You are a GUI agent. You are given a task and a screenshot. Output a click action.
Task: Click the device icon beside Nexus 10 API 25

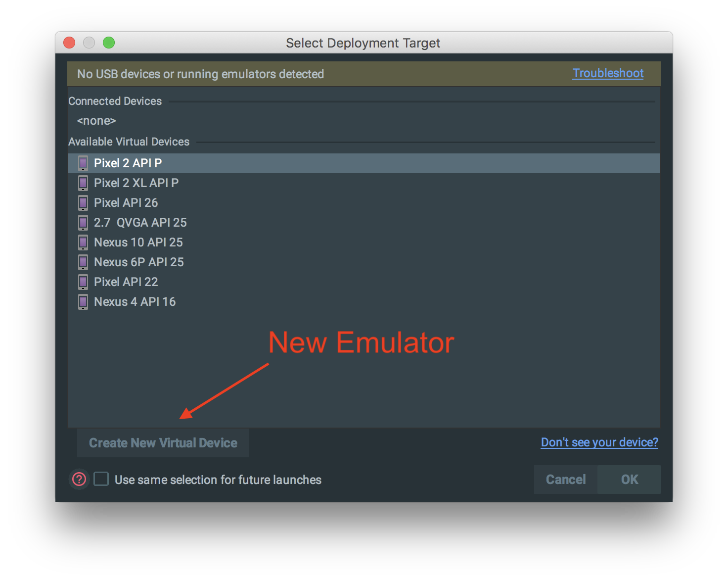[83, 242]
